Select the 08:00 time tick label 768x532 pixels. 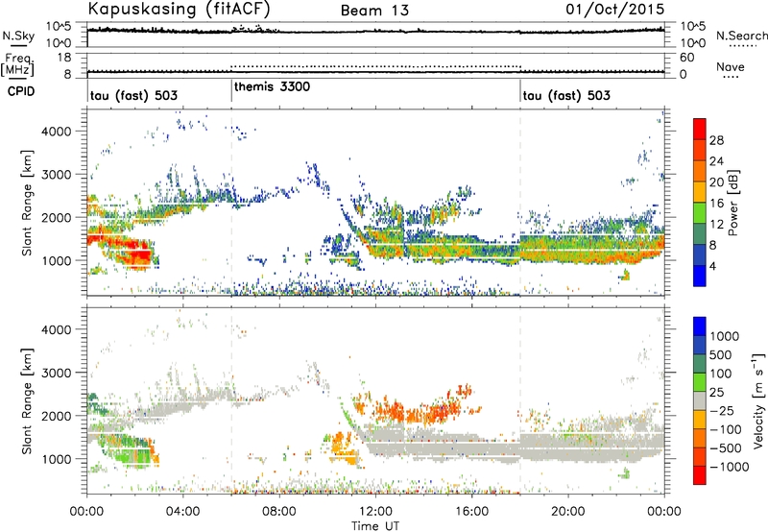(278, 512)
